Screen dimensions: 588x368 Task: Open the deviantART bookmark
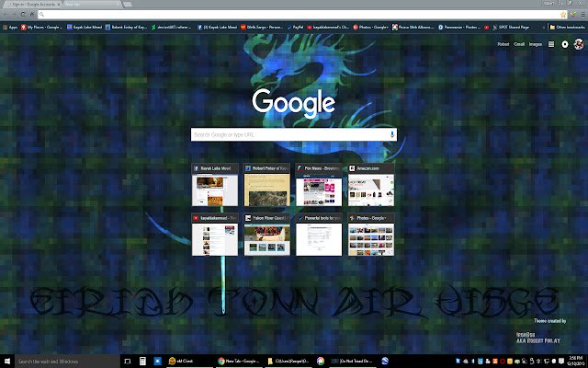coord(172,27)
